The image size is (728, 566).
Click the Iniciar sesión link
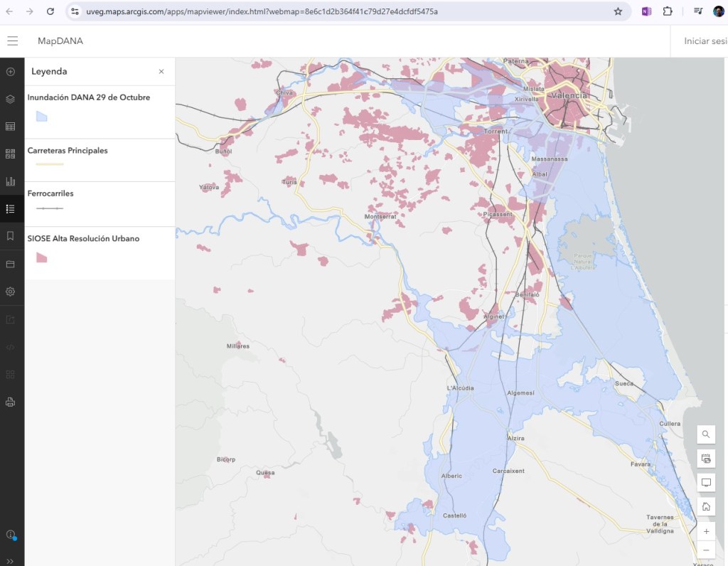tap(704, 41)
